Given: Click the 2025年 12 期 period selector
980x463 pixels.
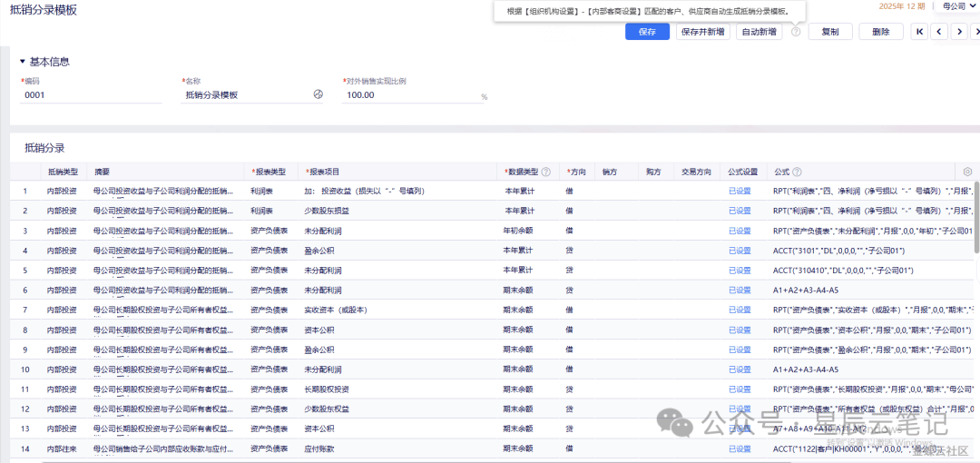Looking at the screenshot, I should [903, 6].
